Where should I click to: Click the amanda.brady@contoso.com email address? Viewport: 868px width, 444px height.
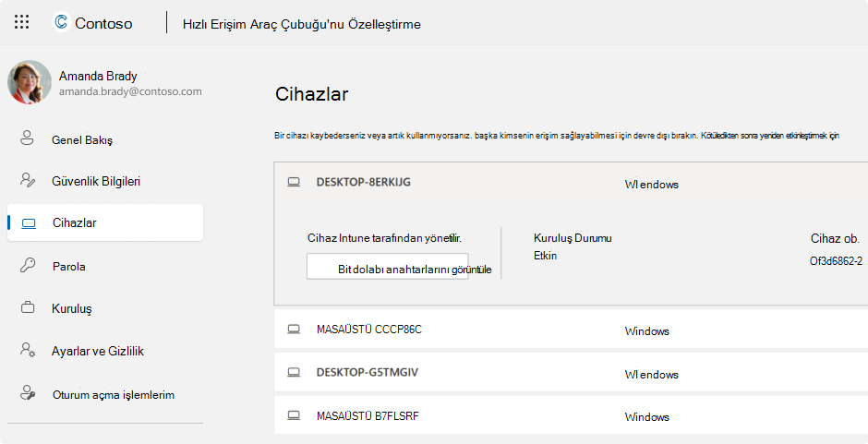click(130, 92)
